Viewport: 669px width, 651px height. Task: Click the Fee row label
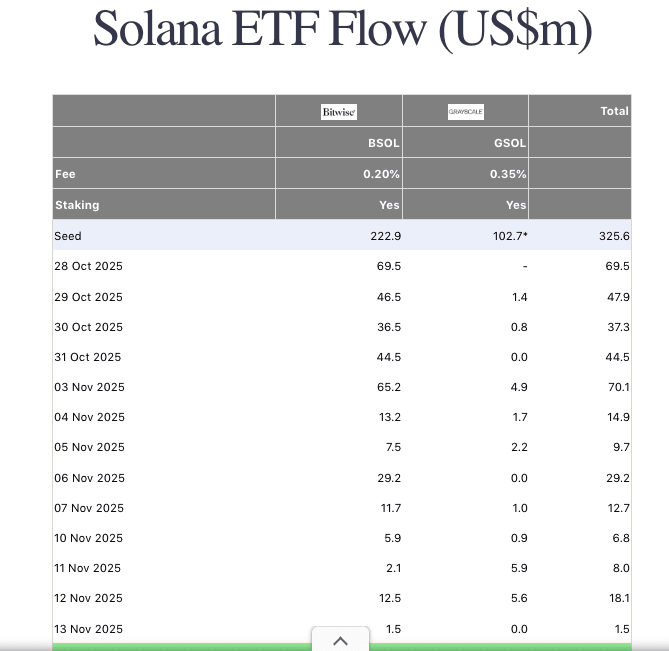click(x=65, y=174)
